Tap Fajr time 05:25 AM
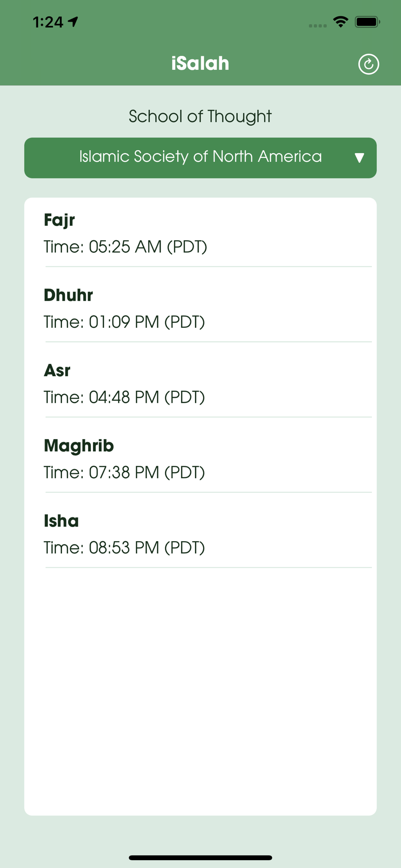The image size is (401, 868). tap(125, 247)
